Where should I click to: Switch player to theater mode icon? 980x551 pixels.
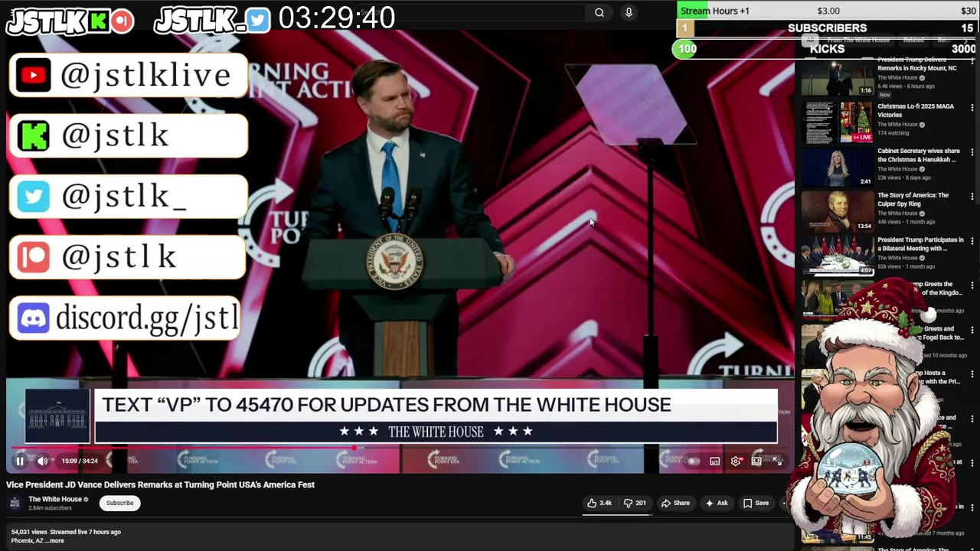pyautogui.click(x=756, y=461)
